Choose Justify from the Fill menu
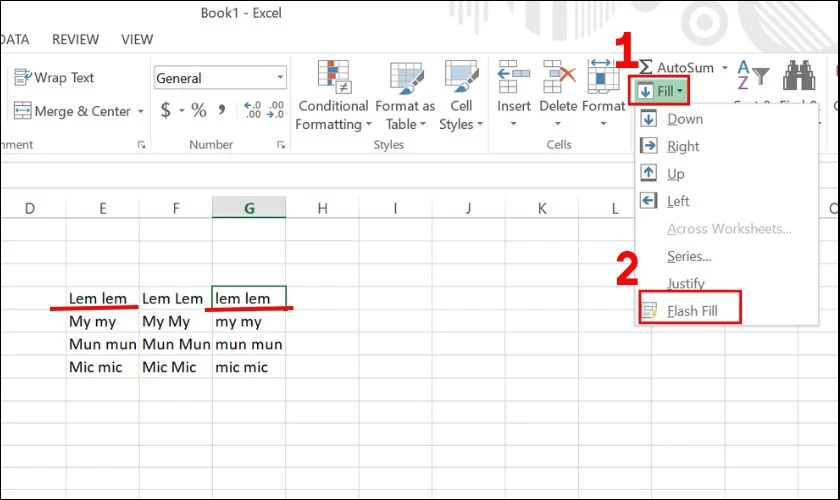This screenshot has height=500, width=840. [727, 283]
